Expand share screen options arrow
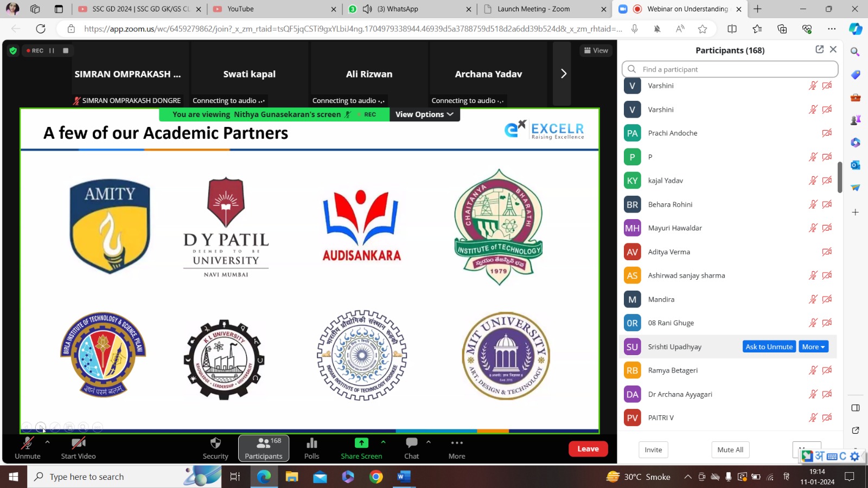The image size is (868, 488). (384, 442)
